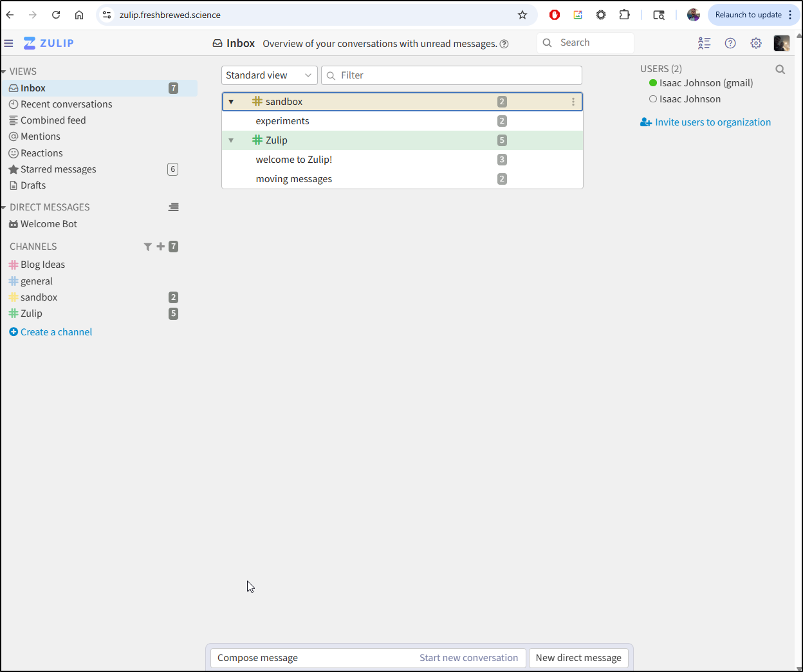This screenshot has height=672, width=803.
Task: Search users with the magnifier icon
Action: [780, 70]
